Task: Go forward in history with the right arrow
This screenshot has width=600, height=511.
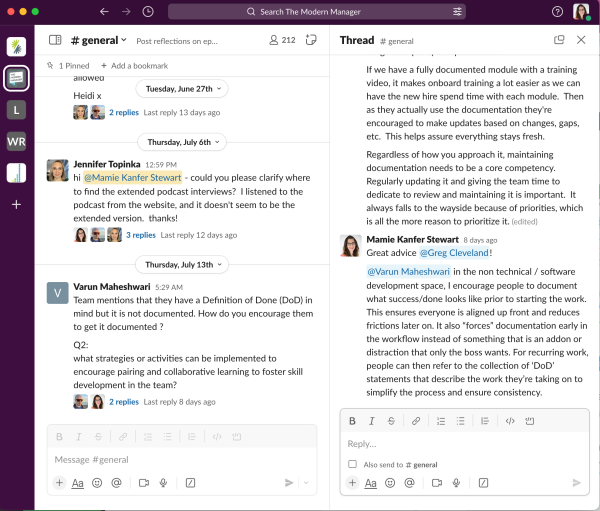Action: click(126, 12)
